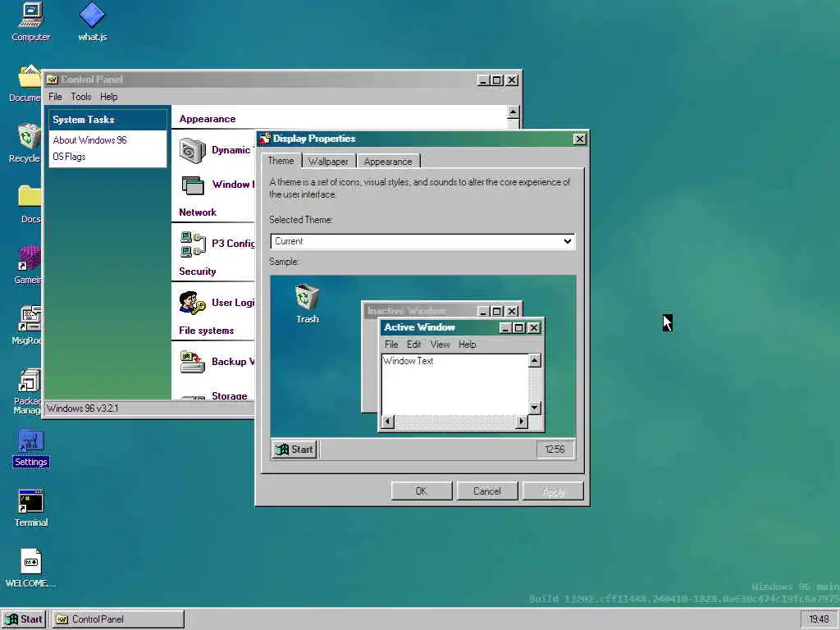This screenshot has height=630, width=840.
Task: Click scroll up arrow in Control Panel
Action: tap(514, 112)
